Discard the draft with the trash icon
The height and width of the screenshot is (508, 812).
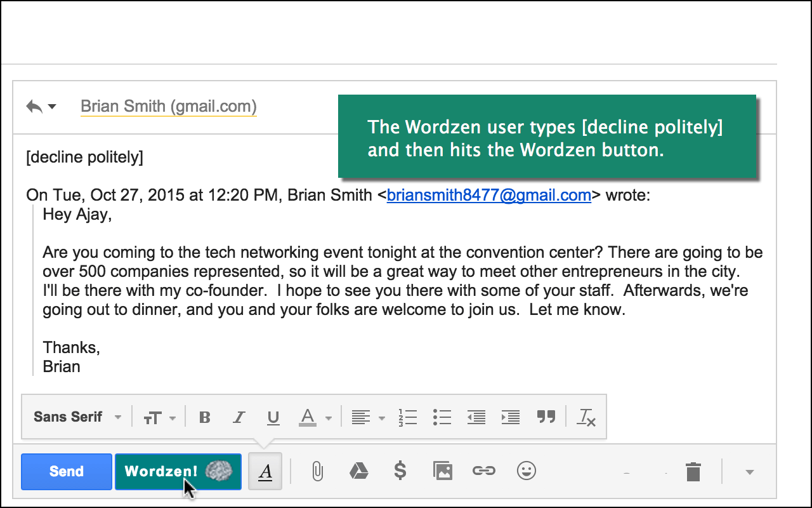693,471
